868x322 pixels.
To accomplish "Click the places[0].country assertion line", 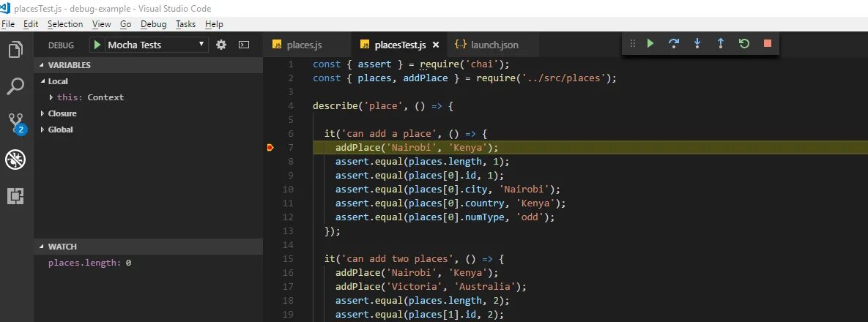I will point(450,203).
